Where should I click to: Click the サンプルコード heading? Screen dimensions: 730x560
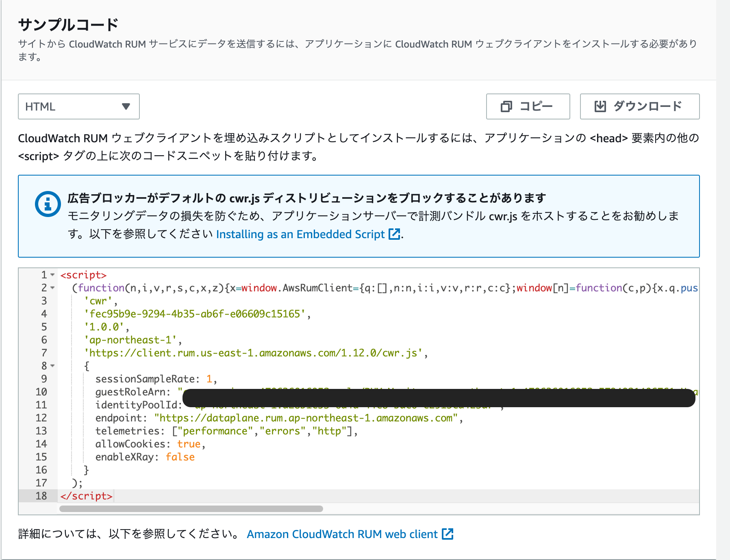tap(68, 24)
